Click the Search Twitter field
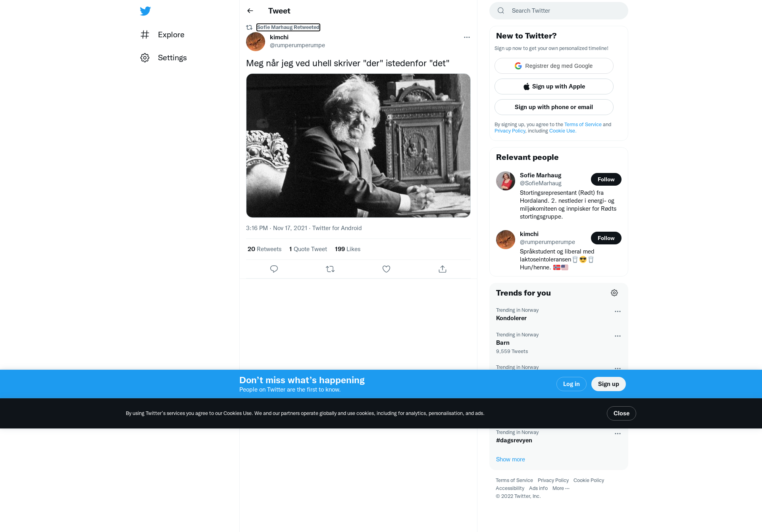The width and height of the screenshot is (762, 532). point(558,11)
